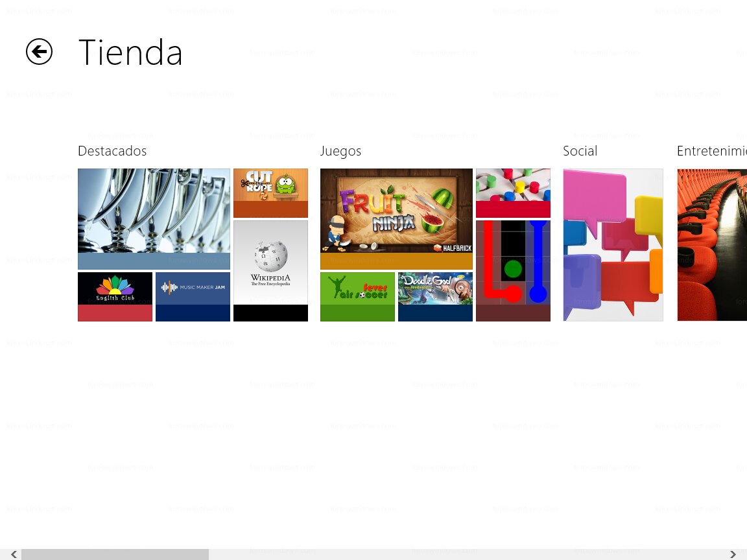Open the Cut the Rope app tile
The image size is (747, 560).
coord(270,193)
